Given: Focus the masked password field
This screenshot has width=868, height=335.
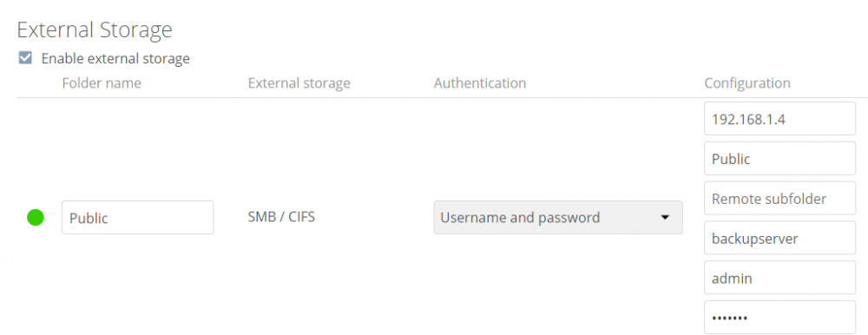Looking at the screenshot, I should 780,318.
